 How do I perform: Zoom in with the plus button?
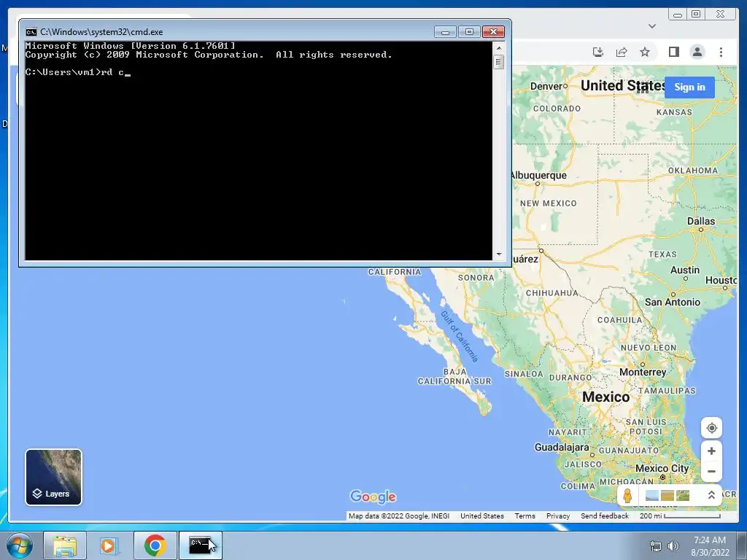click(711, 451)
